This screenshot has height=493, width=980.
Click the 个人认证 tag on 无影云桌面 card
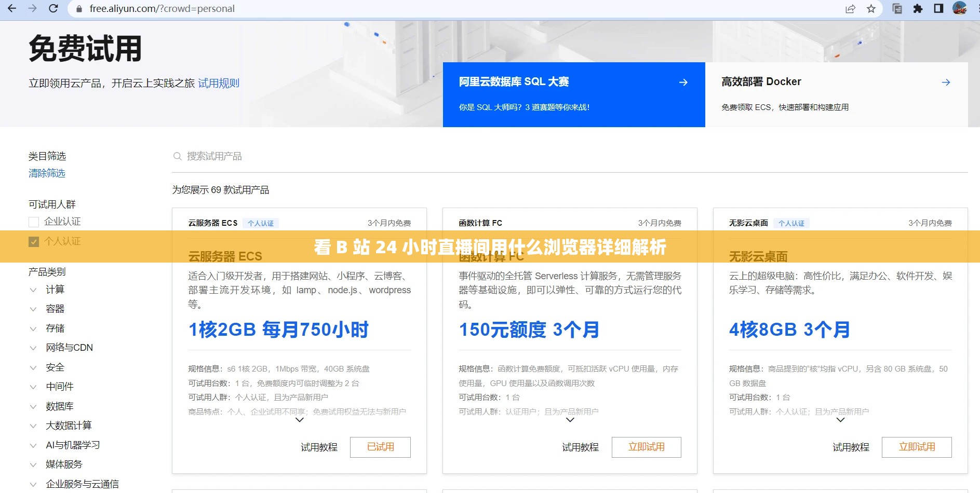791,224
